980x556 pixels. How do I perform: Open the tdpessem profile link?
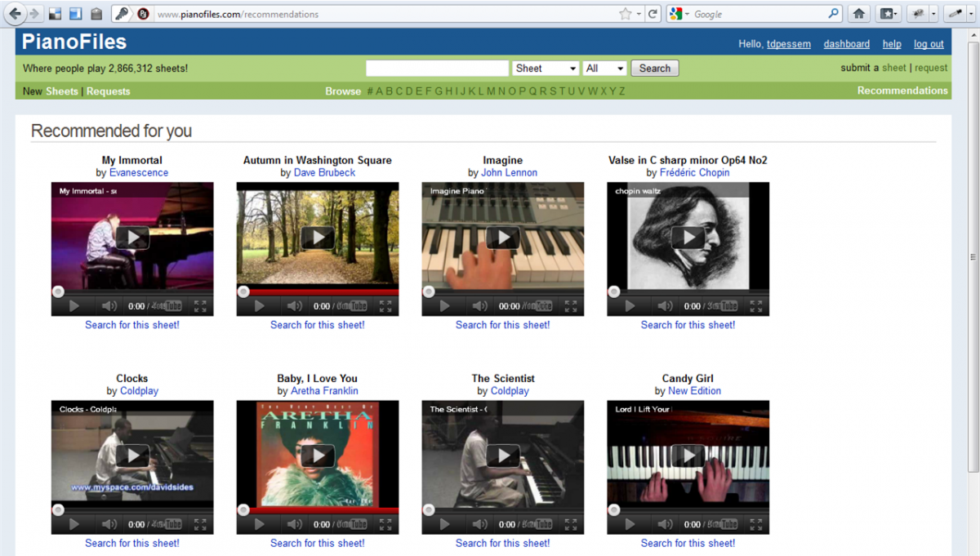tap(789, 44)
